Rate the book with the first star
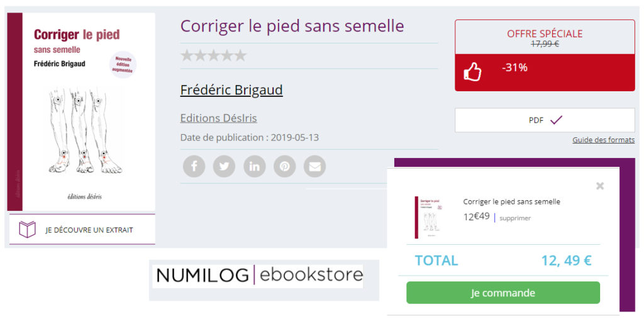The image size is (644, 326). pos(187,55)
